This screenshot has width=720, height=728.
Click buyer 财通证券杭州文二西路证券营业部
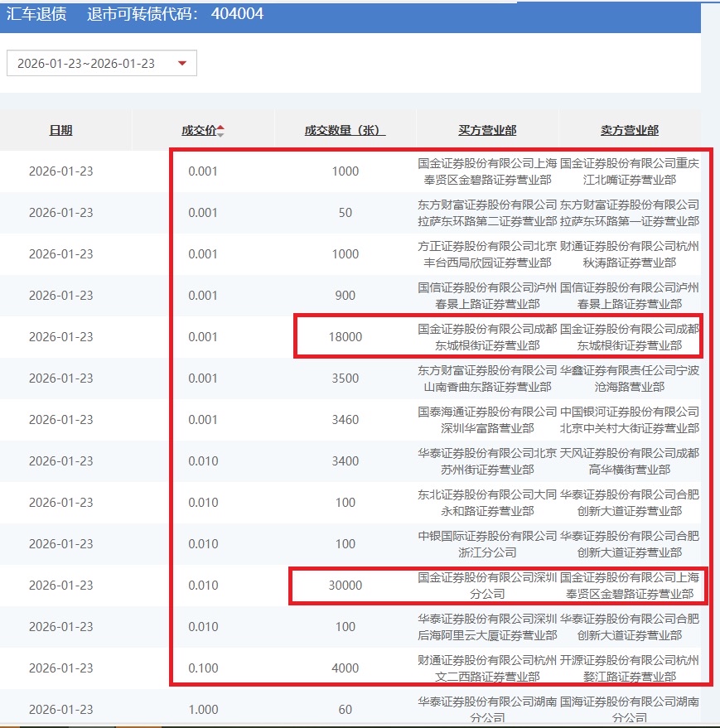[487, 668]
